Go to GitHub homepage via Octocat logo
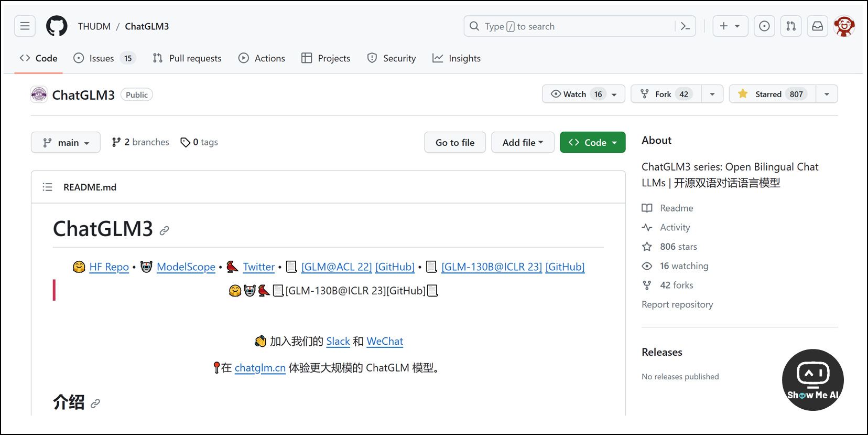Image resolution: width=868 pixels, height=435 pixels. [x=57, y=26]
